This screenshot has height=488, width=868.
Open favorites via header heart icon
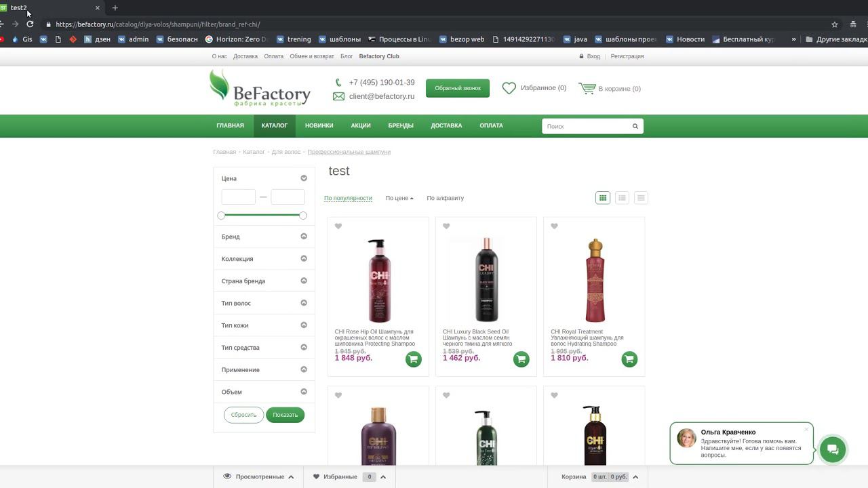click(509, 88)
